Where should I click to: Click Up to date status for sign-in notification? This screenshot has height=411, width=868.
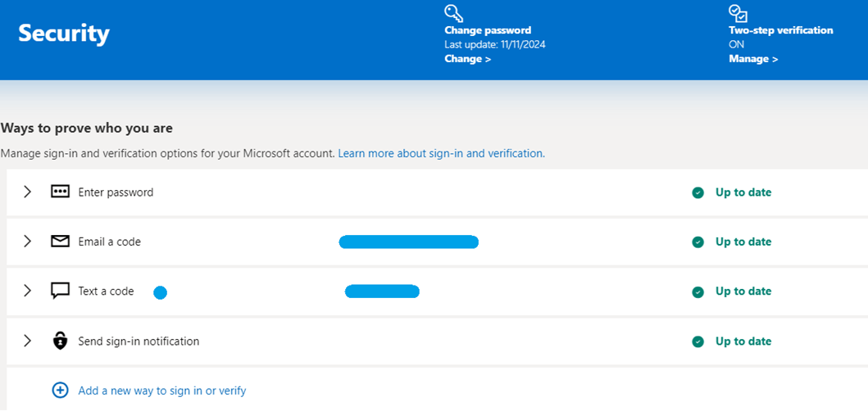[x=743, y=341]
